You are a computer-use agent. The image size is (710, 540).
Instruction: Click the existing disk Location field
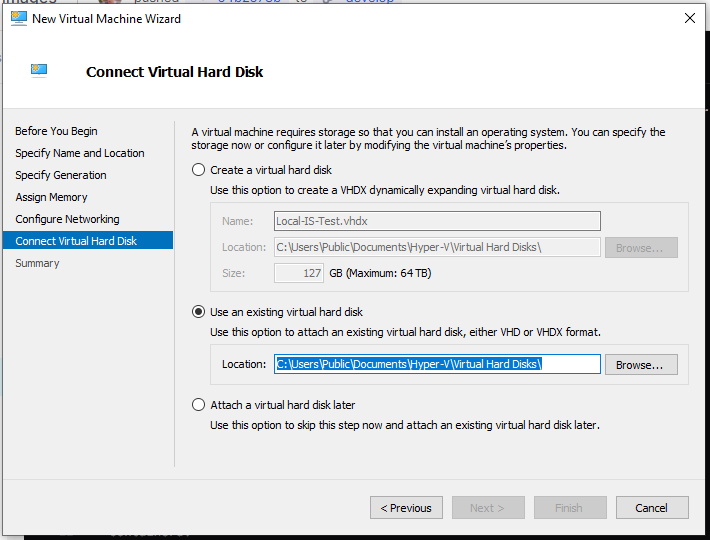pyautogui.click(x=437, y=364)
